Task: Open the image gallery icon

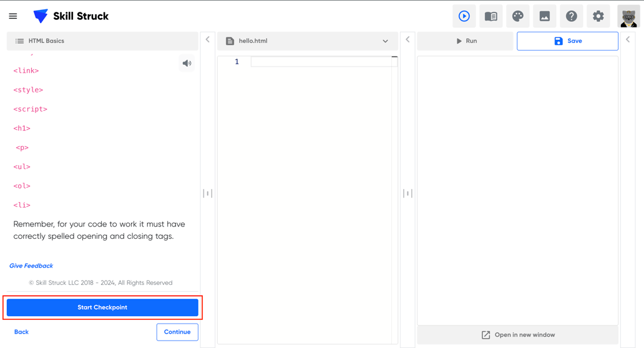Action: click(545, 16)
